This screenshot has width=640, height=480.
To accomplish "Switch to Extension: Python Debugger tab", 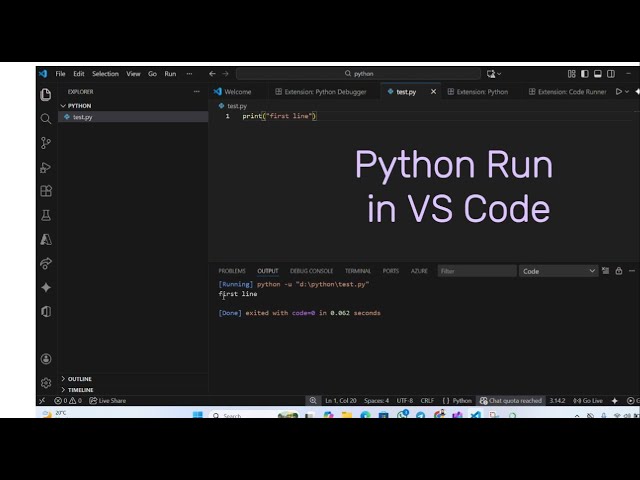I will [x=321, y=92].
